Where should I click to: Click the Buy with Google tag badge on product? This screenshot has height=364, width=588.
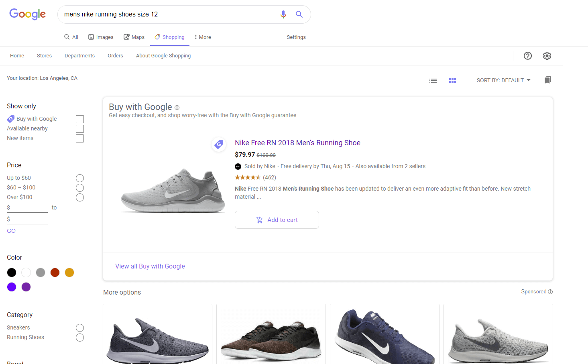(x=219, y=144)
